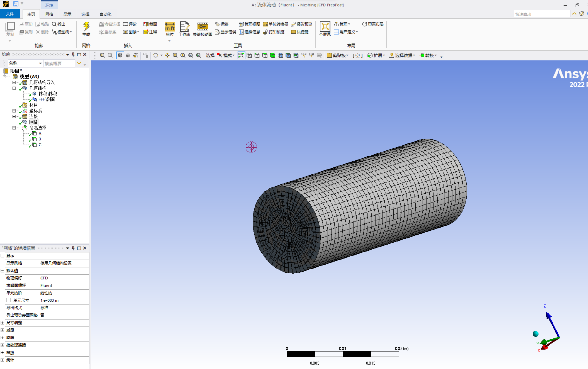588x369 pixels.
Task: Open the 单位转换器 unit converter
Action: click(x=276, y=24)
